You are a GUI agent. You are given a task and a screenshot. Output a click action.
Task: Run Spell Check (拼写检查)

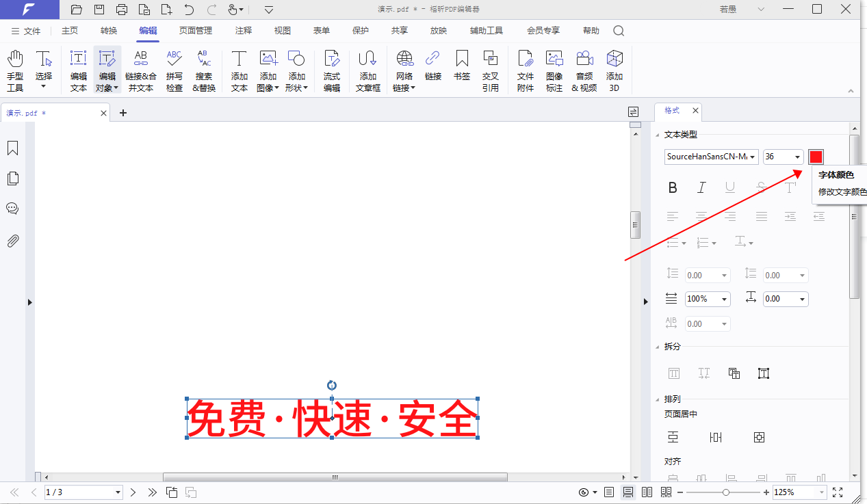click(x=174, y=70)
